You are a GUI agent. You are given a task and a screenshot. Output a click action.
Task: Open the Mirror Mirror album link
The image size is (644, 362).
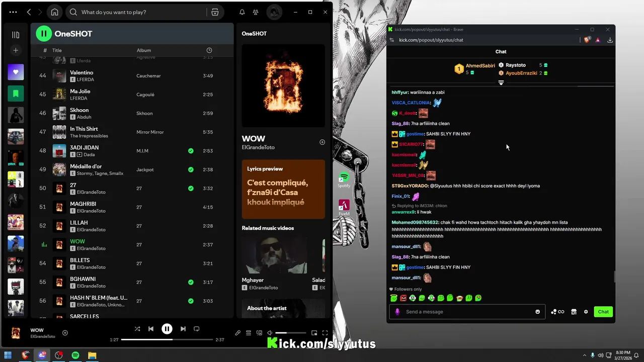tap(150, 132)
